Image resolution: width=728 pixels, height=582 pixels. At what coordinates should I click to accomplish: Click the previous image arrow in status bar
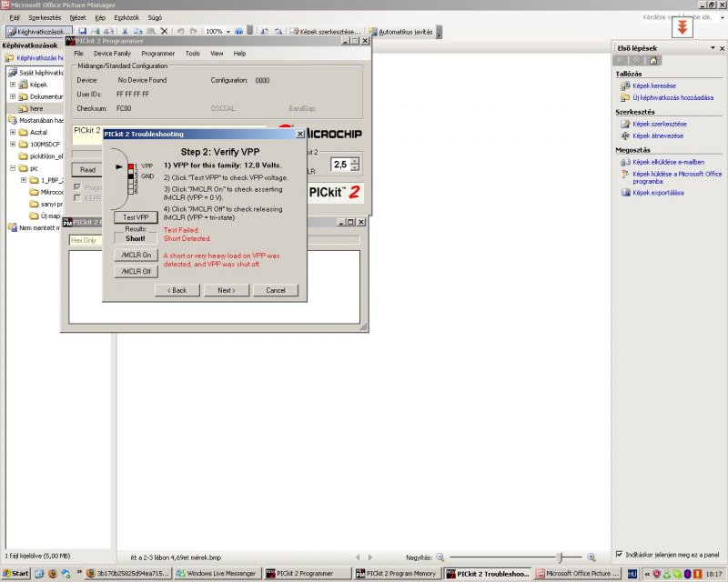[358, 557]
